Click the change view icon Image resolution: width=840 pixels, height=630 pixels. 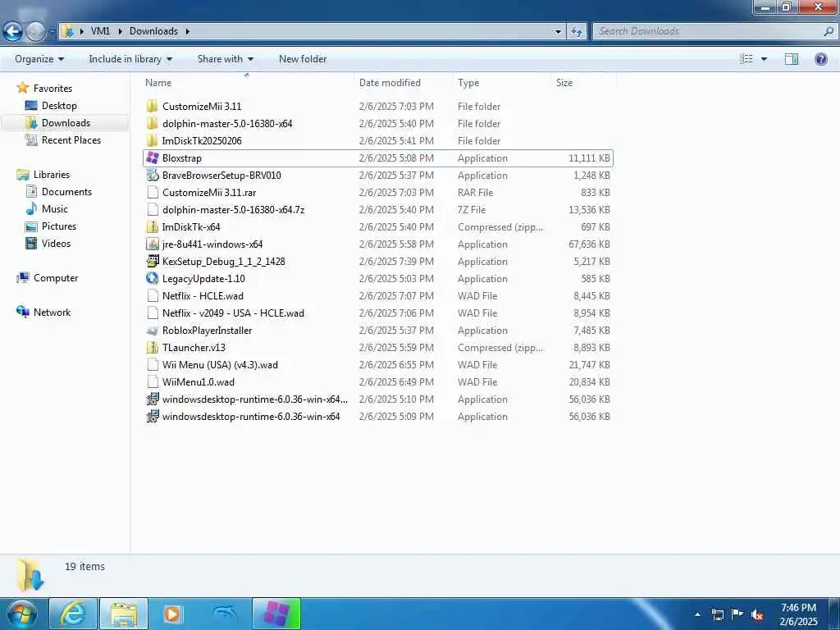click(x=746, y=59)
